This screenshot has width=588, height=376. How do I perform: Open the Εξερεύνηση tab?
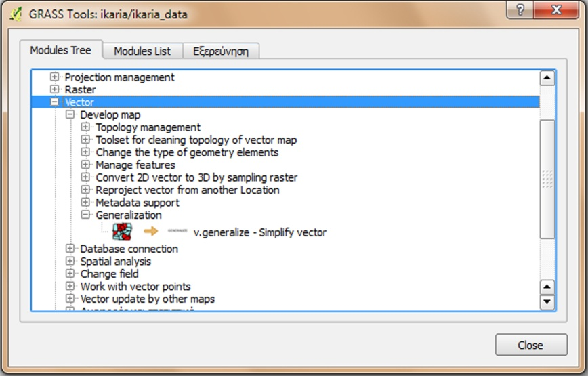tap(221, 51)
